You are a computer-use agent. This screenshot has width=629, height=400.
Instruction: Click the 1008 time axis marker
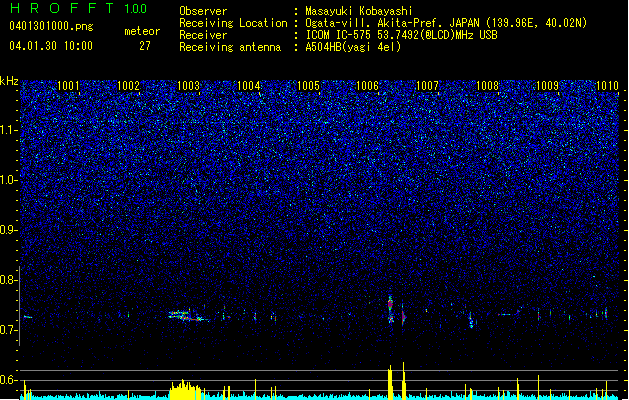pos(487,85)
